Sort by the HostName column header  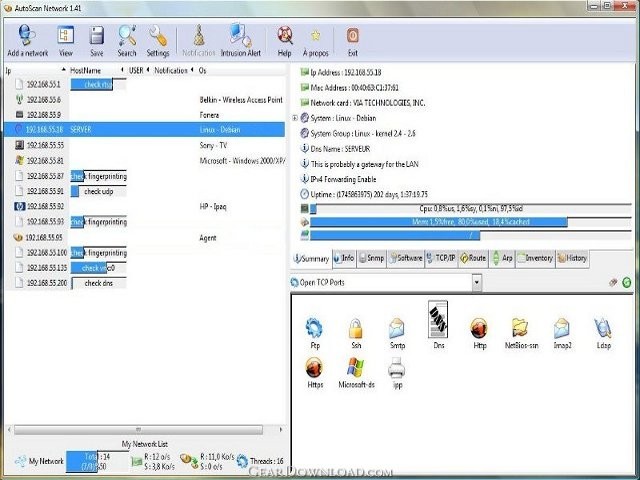[96, 71]
